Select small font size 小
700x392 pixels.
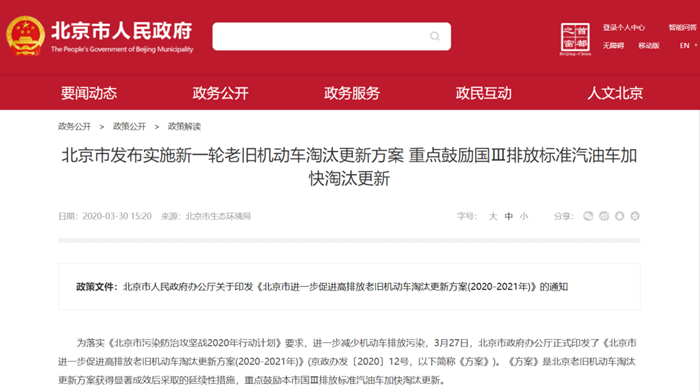524,216
